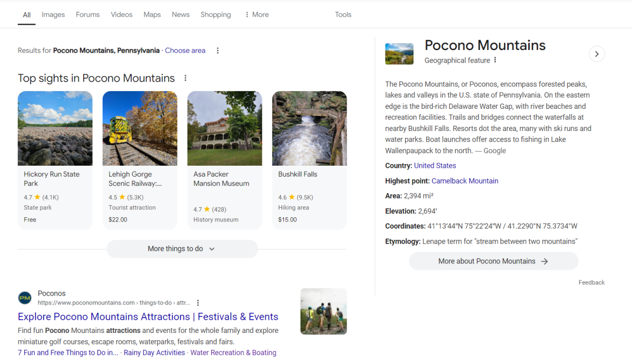Open the Hickory Run State Park photo

coord(55,128)
